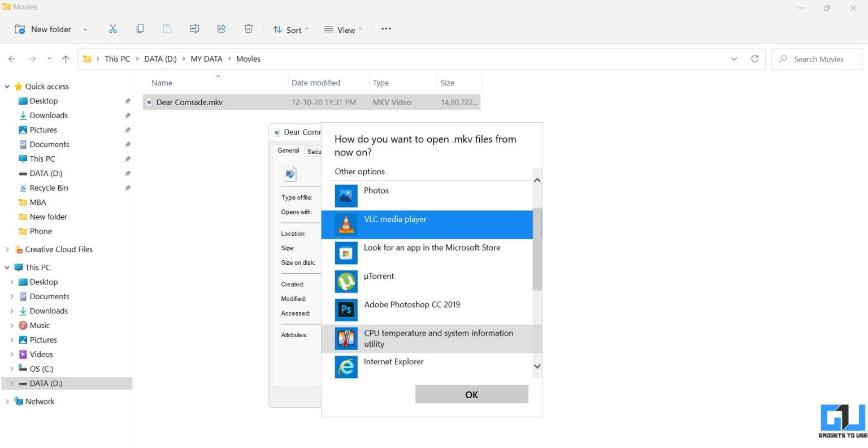Open the View dropdown

tap(342, 29)
